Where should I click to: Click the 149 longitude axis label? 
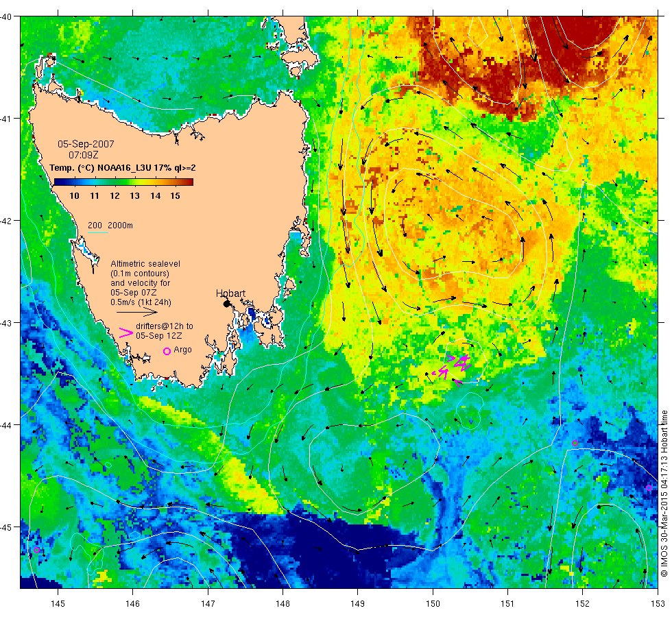tap(357, 604)
